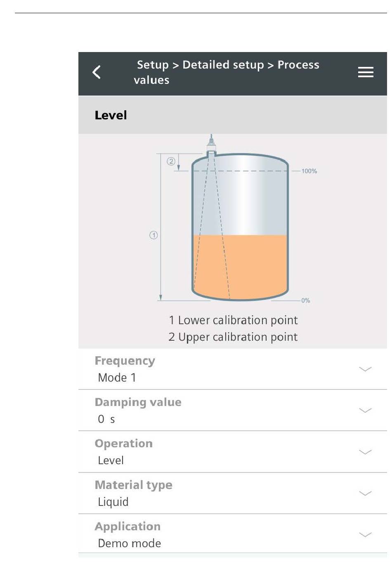
Task: Click the Level section header
Action: [233, 115]
